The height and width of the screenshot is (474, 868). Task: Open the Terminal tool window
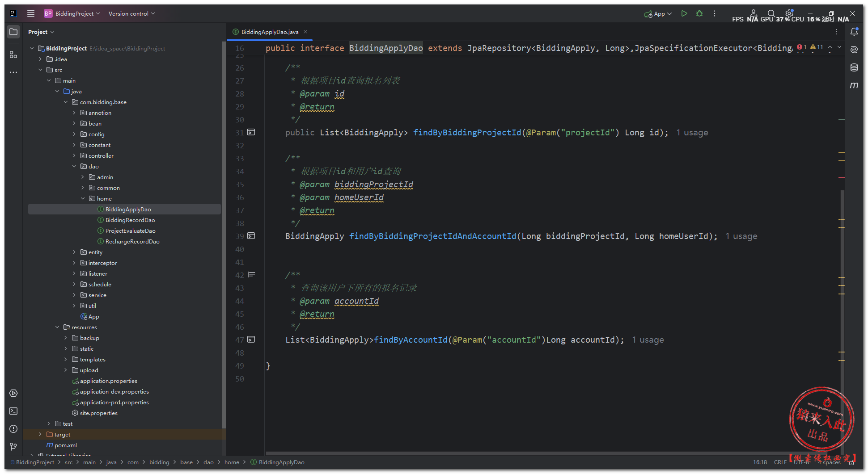13,411
